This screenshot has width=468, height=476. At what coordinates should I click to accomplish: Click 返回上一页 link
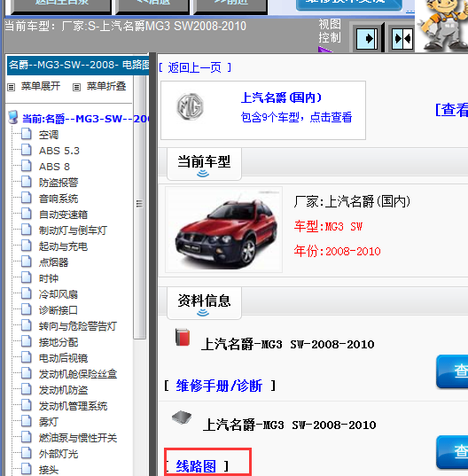coord(194,67)
